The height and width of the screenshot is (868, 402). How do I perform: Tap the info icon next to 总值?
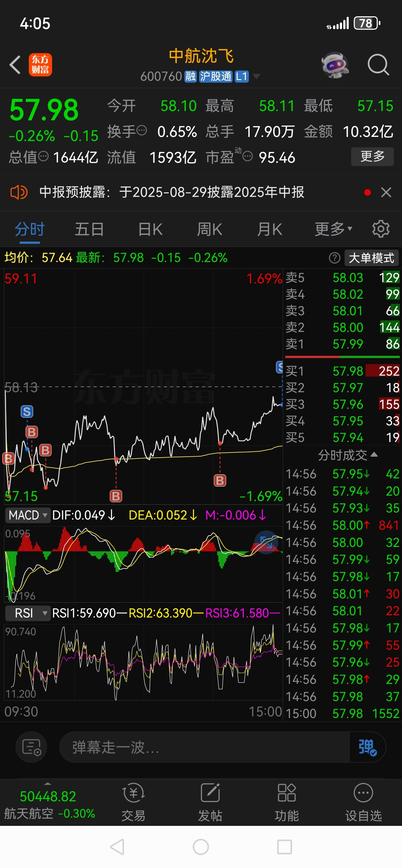43,156
